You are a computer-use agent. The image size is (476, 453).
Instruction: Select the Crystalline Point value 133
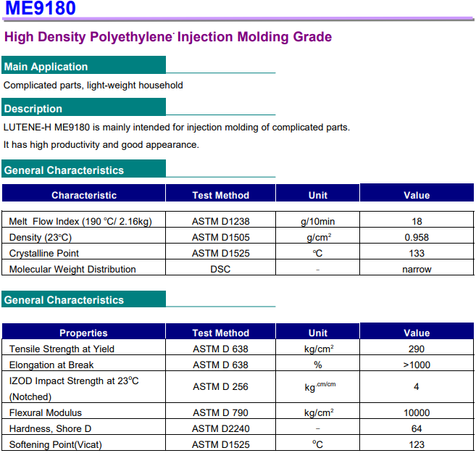[x=417, y=253]
